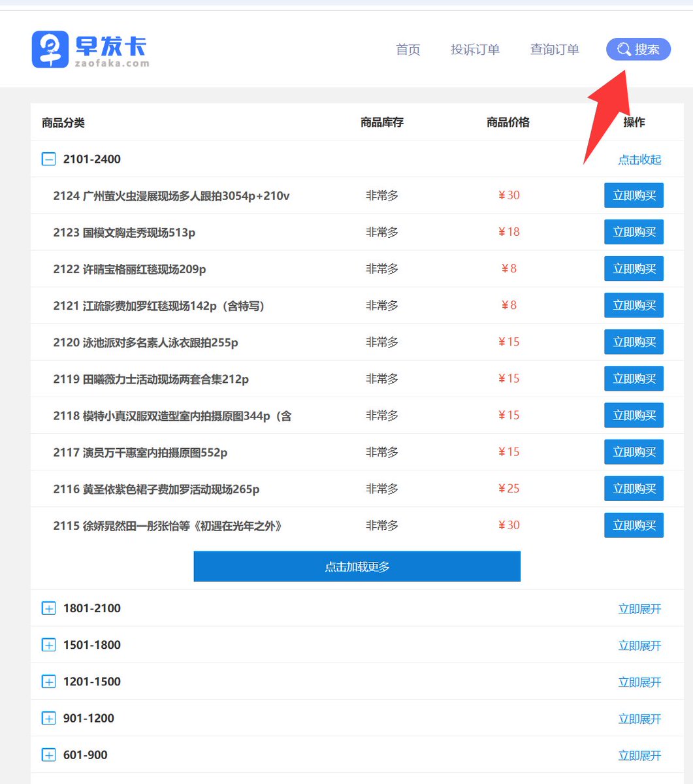Click the 1201-1500 category label
Screen dimensions: 693x784
pyautogui.click(x=92, y=681)
